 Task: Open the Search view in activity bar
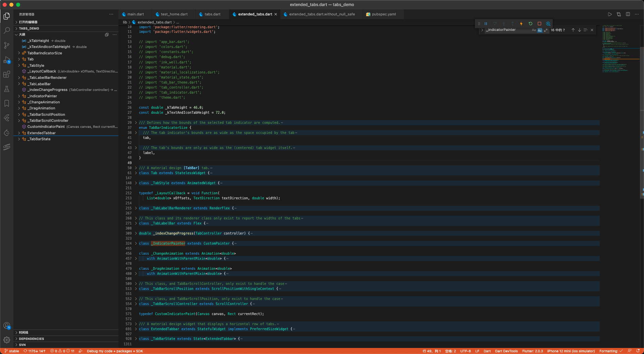point(7,31)
